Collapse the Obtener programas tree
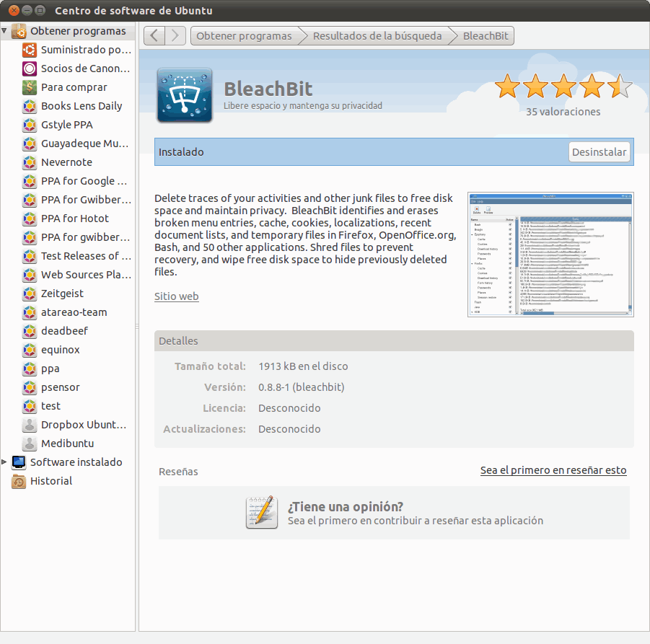The height and width of the screenshot is (644, 650). pyautogui.click(x=5, y=31)
